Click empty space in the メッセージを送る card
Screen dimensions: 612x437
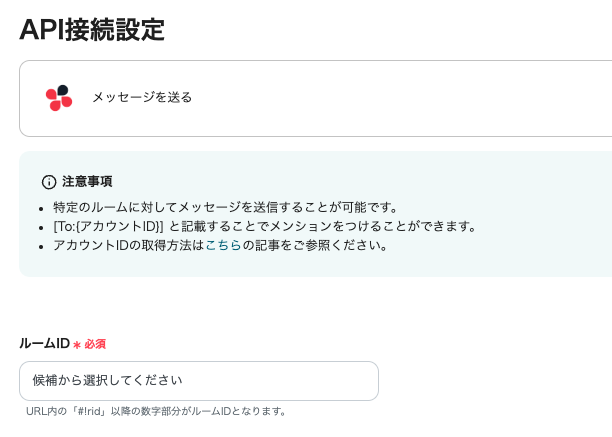click(x=400, y=97)
